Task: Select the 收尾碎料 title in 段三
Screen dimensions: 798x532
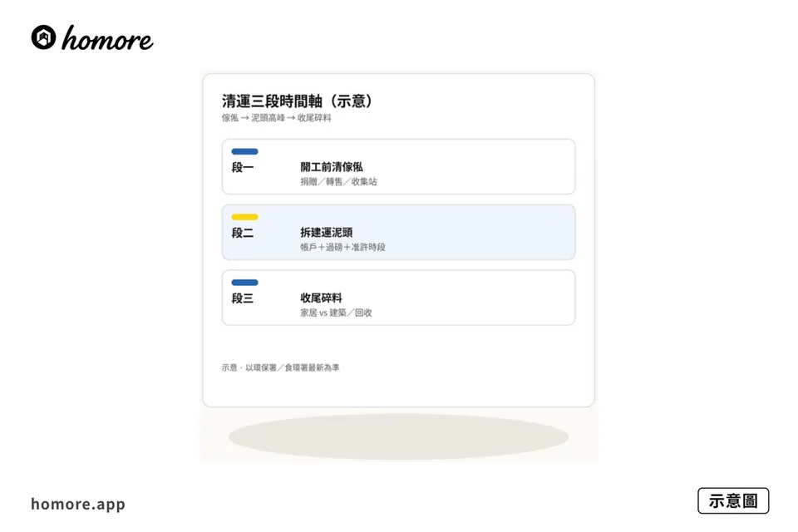Action: point(321,298)
